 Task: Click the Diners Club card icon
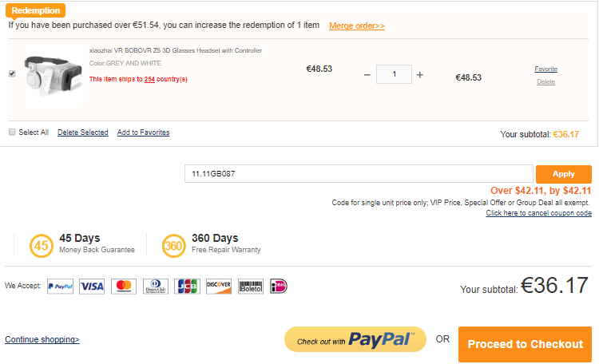tap(156, 286)
